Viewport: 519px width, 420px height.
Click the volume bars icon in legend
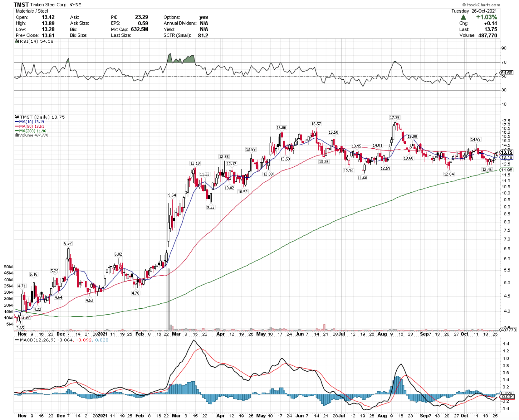click(x=17, y=135)
